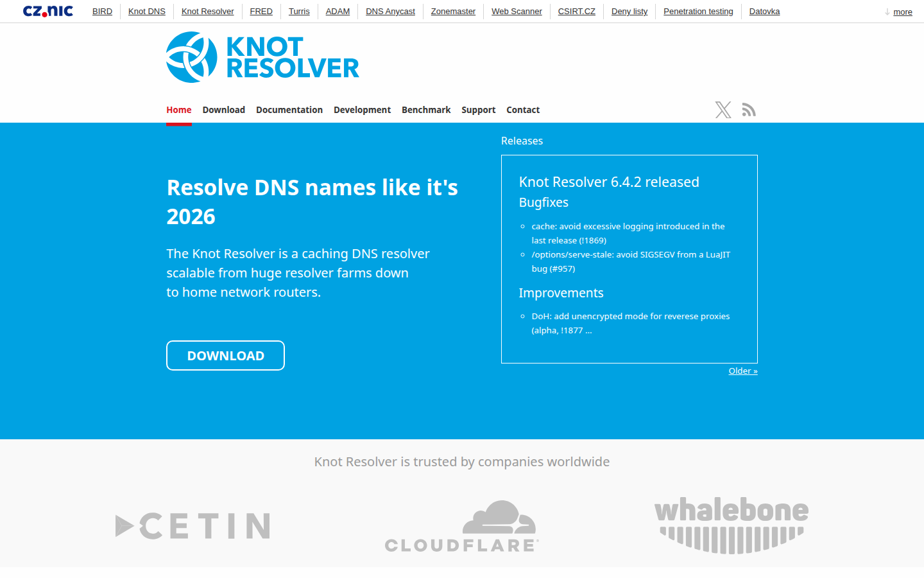Open the Benchmark menu item
Viewport: 924px width, 578px height.
pyautogui.click(x=426, y=110)
